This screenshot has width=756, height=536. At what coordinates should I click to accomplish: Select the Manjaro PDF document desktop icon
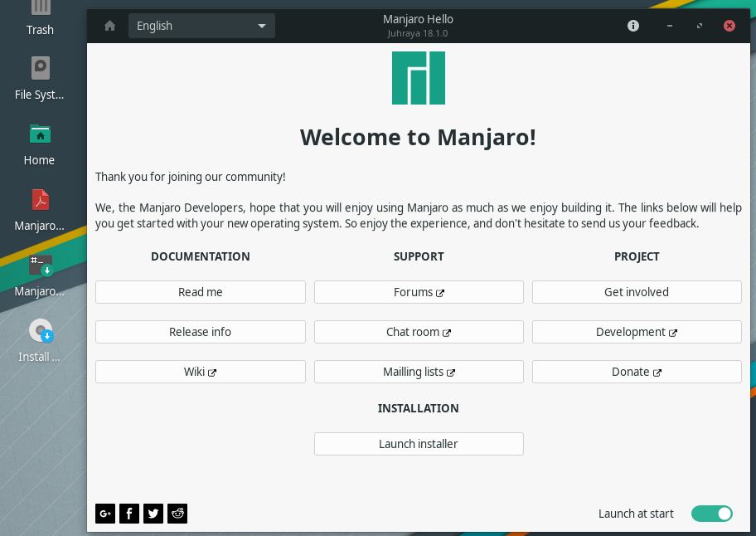coord(40,210)
